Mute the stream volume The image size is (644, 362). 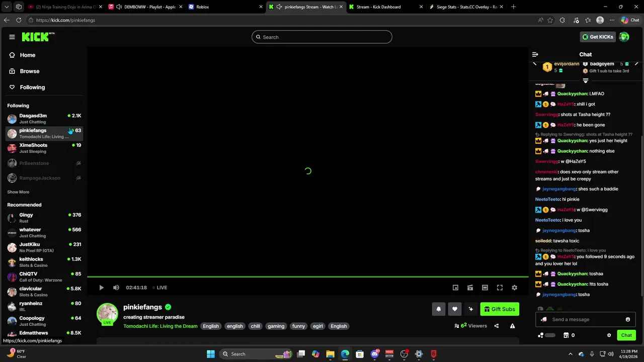click(x=116, y=288)
